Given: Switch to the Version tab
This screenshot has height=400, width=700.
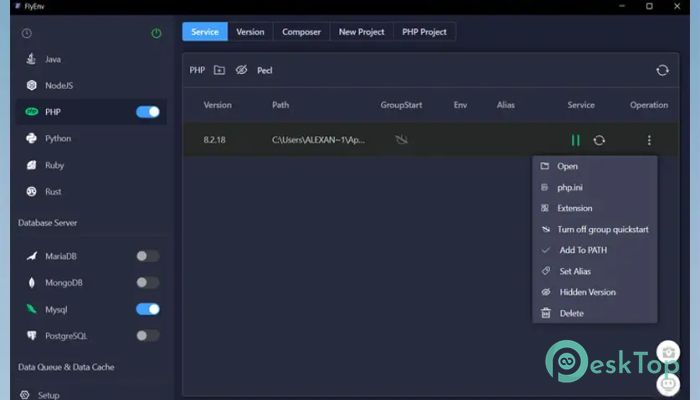Looking at the screenshot, I should tap(250, 32).
